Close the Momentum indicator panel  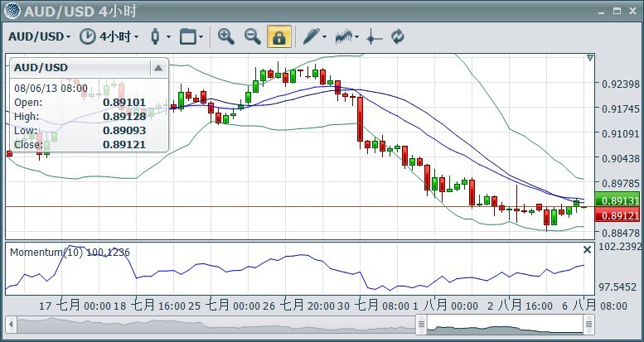588,249
